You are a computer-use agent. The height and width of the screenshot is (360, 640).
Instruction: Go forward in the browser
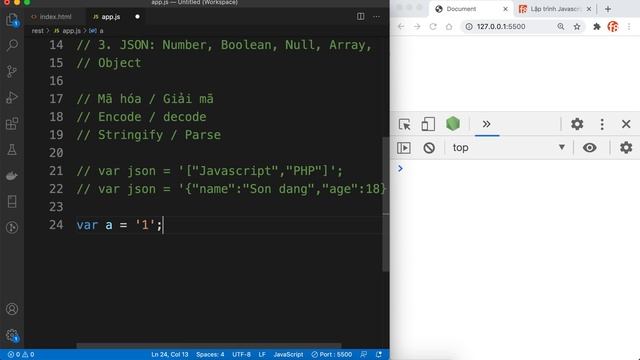coord(417,27)
